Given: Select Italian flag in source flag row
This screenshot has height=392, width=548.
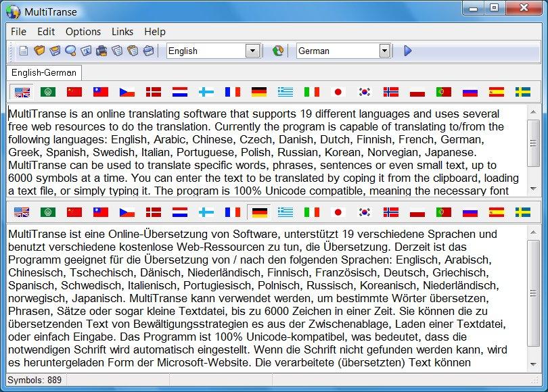Looking at the screenshot, I should [x=312, y=92].
